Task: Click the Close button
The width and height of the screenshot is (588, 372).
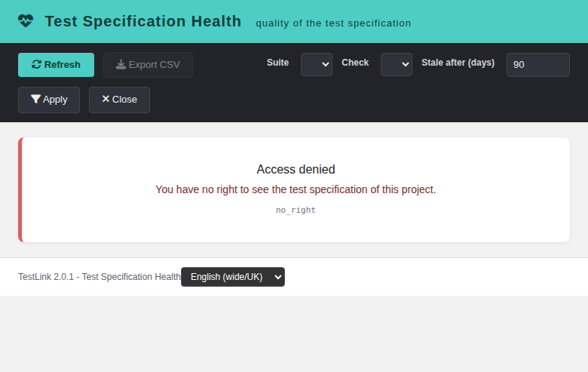Action: [x=119, y=100]
